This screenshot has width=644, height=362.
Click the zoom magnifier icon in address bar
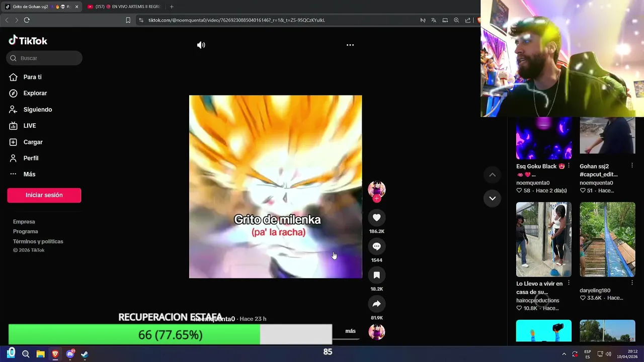[456, 20]
